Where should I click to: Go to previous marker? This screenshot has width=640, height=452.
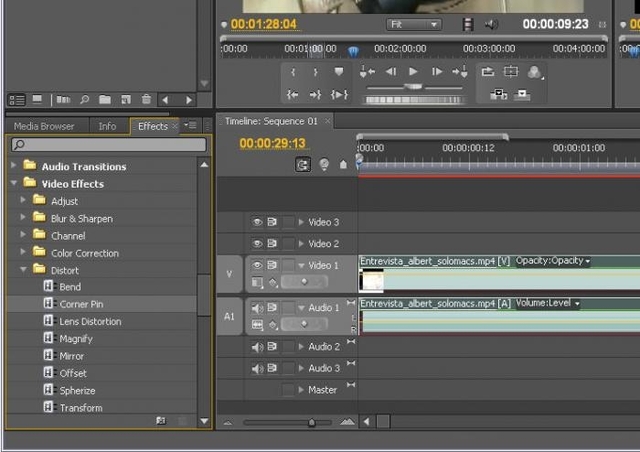[367, 72]
